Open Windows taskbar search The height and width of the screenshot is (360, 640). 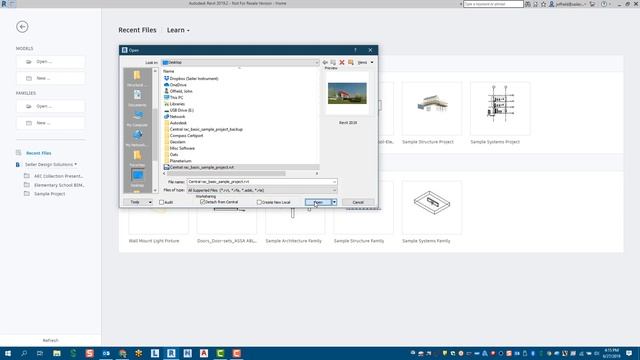24,353
